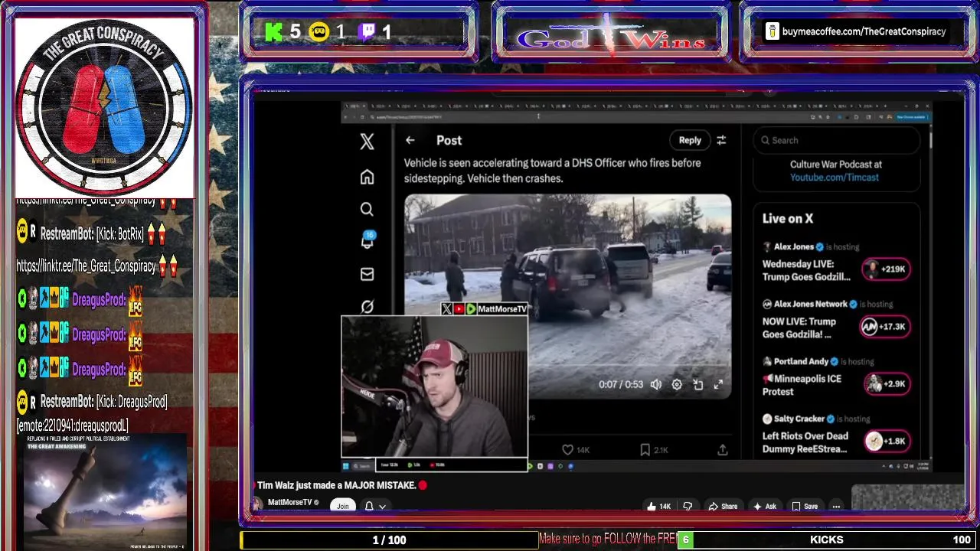Click the video title Tim Walz just made a MAJOR MISTAKE

[337, 485]
